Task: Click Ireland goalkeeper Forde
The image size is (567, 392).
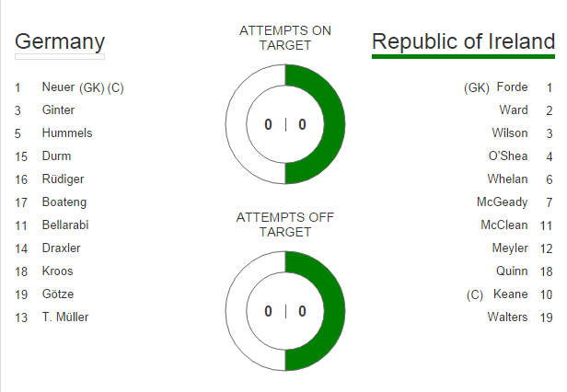Action: point(512,87)
